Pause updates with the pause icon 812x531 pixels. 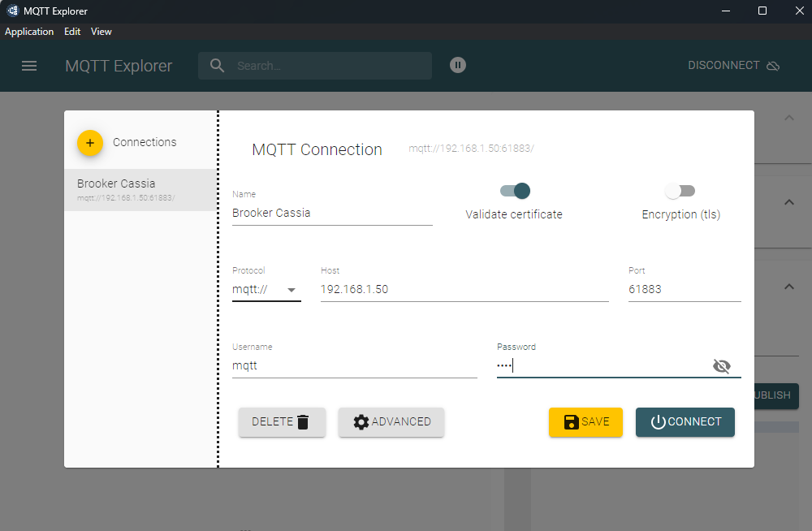pos(458,65)
